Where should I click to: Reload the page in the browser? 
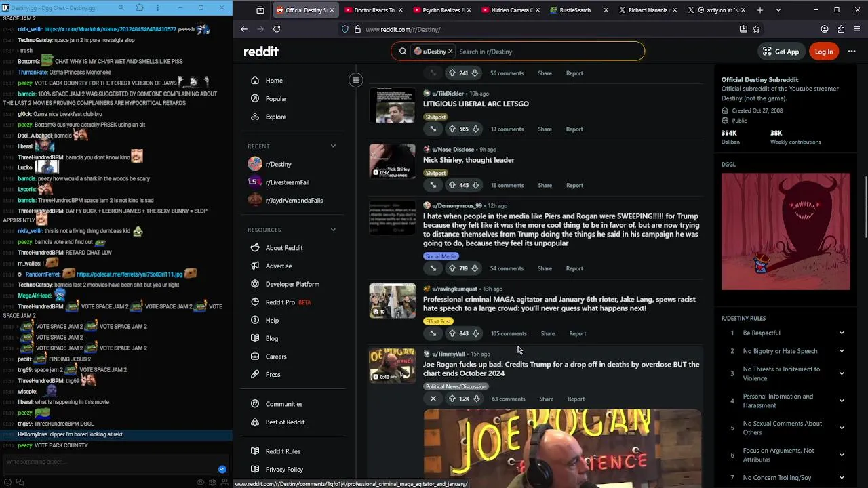click(277, 29)
